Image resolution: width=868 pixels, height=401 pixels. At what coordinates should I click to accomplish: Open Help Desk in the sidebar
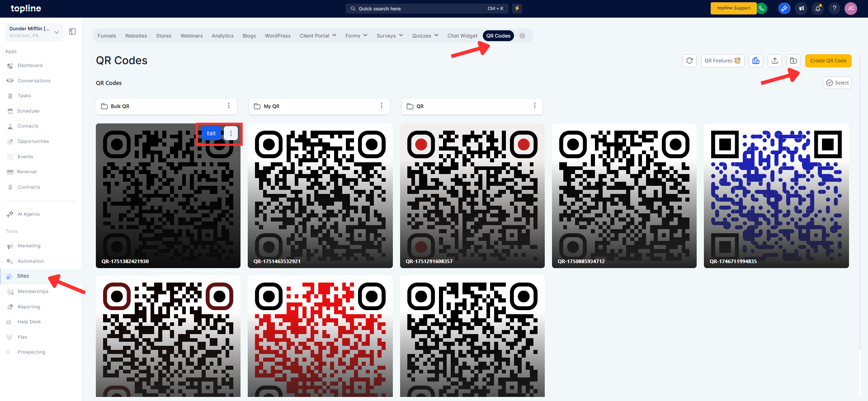(x=29, y=322)
